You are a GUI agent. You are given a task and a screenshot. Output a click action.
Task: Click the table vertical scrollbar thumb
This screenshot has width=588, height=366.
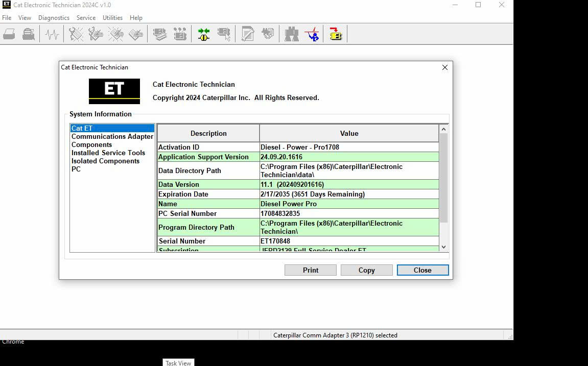(x=443, y=178)
